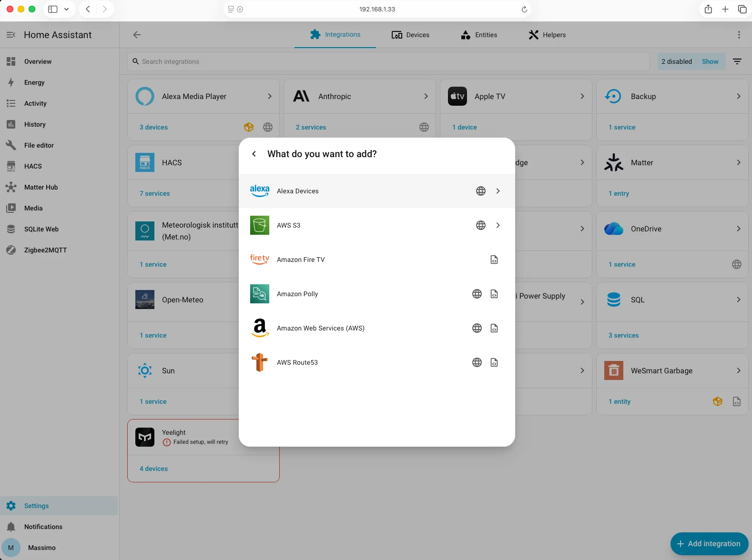Open File editor in the sidebar
This screenshot has width=752, height=560.
click(x=59, y=145)
